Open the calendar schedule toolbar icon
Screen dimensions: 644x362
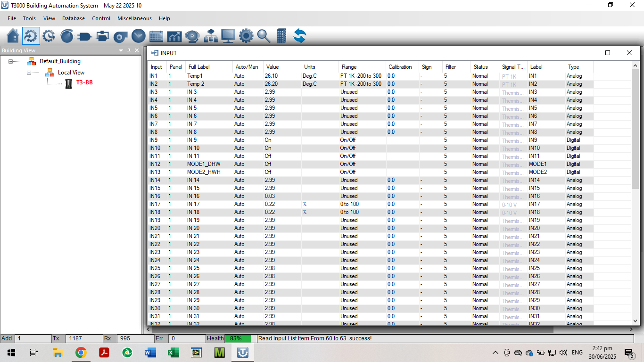coord(156,36)
